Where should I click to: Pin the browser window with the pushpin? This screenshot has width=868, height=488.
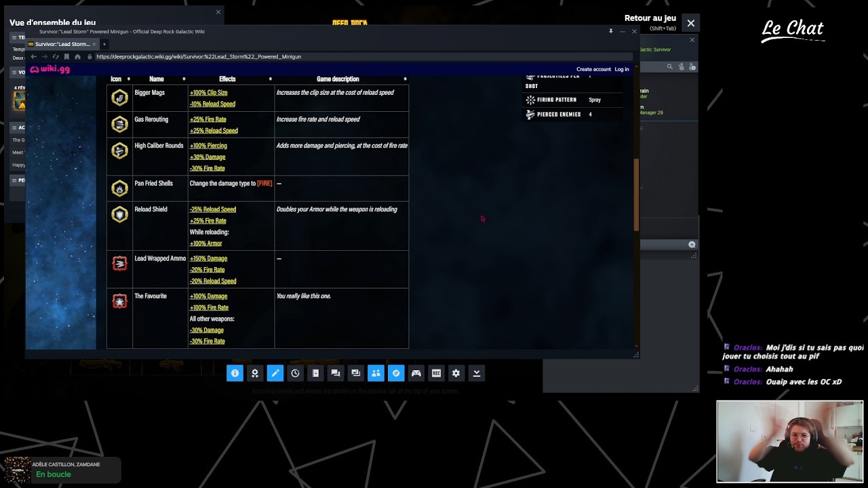[610, 31]
